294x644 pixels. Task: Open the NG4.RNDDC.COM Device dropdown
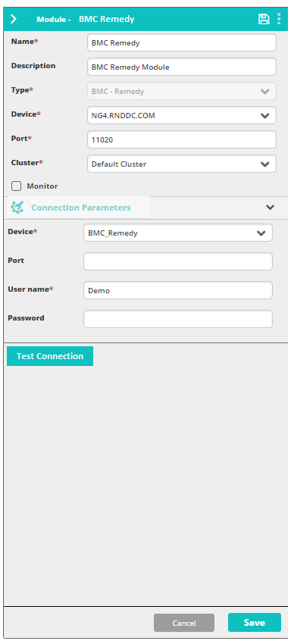point(182,115)
